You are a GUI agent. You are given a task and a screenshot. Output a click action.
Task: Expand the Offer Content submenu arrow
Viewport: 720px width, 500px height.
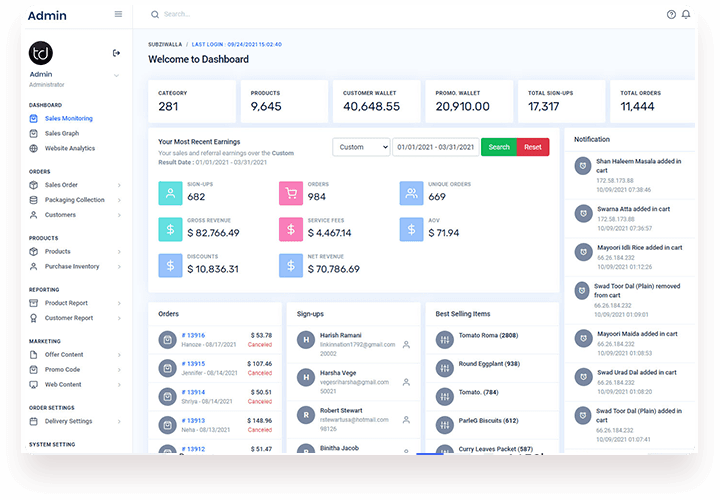(119, 355)
